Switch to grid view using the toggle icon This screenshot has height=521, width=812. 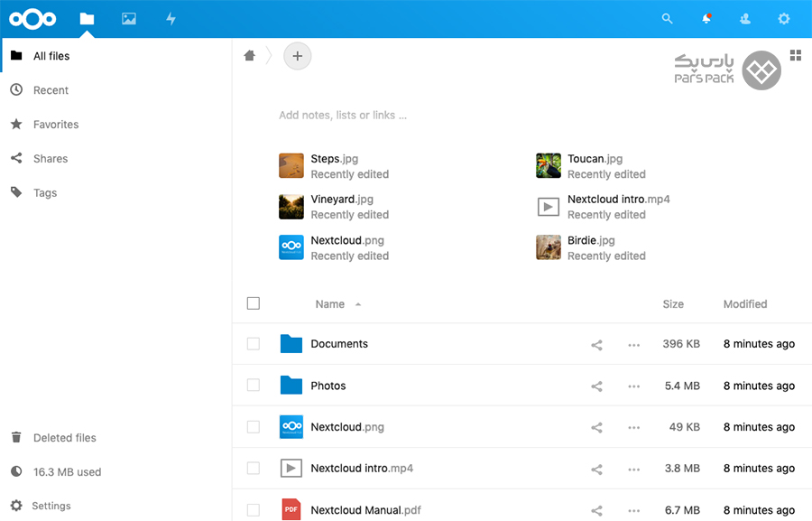(795, 56)
